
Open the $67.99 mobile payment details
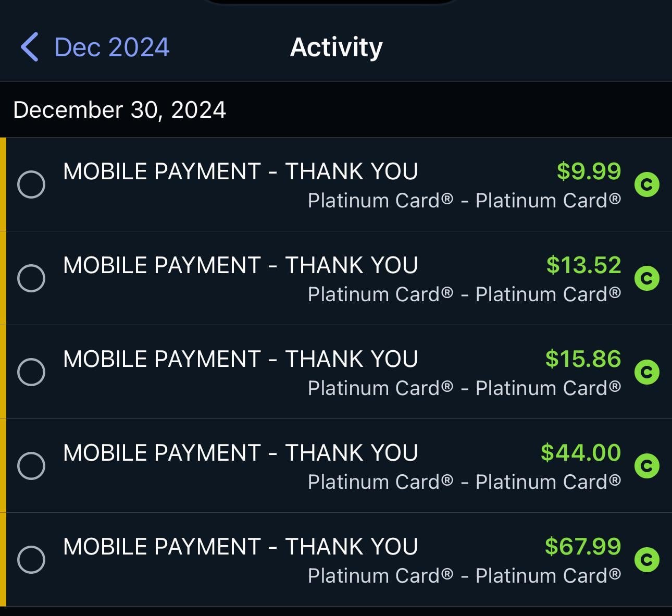313,559
